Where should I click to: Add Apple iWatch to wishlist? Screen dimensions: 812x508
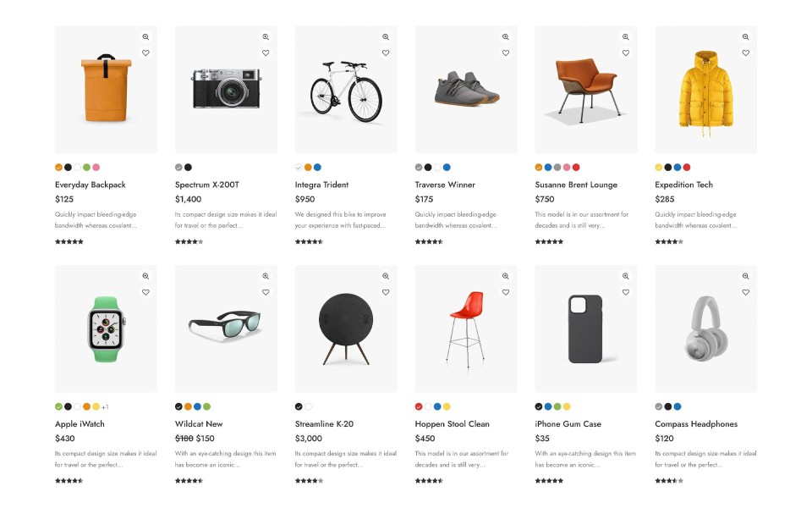tap(145, 292)
